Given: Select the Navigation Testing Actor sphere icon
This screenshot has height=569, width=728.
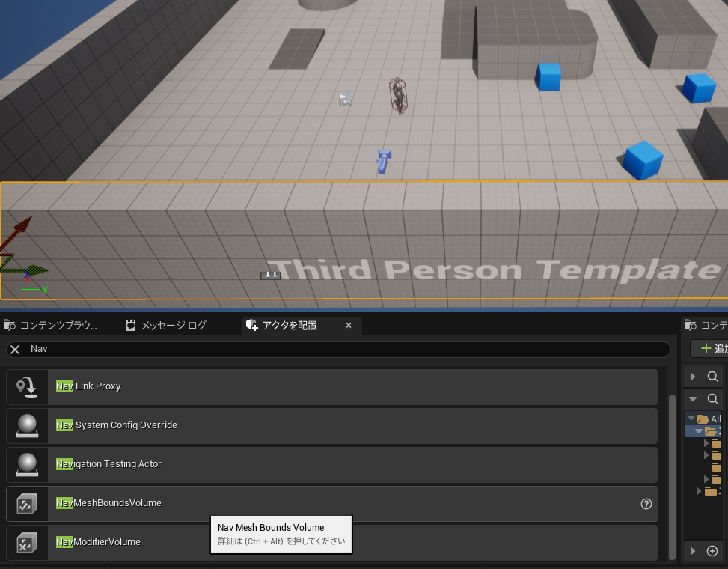Looking at the screenshot, I should 27,465.
